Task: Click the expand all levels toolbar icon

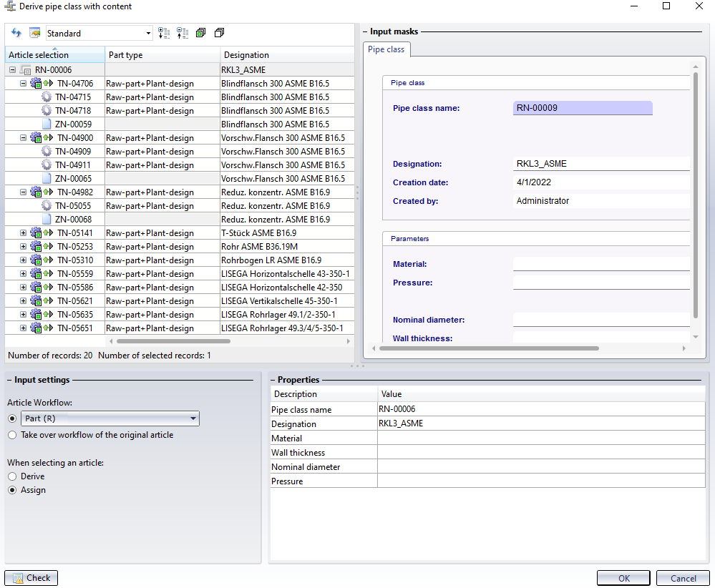Action: click(164, 33)
